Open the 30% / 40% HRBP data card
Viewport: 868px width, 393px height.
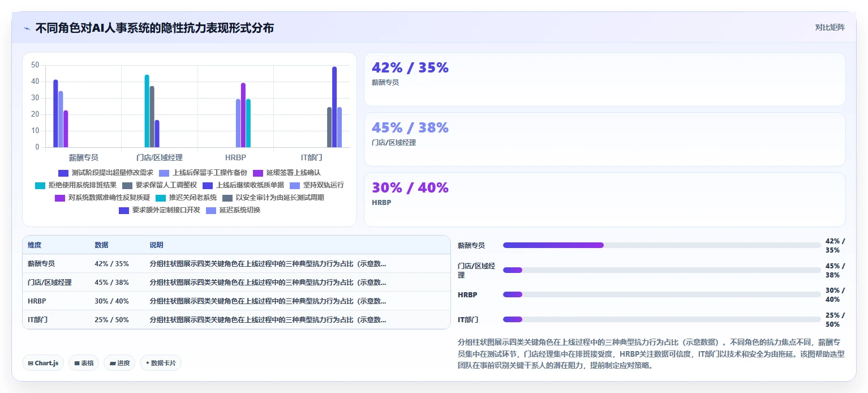click(x=604, y=199)
